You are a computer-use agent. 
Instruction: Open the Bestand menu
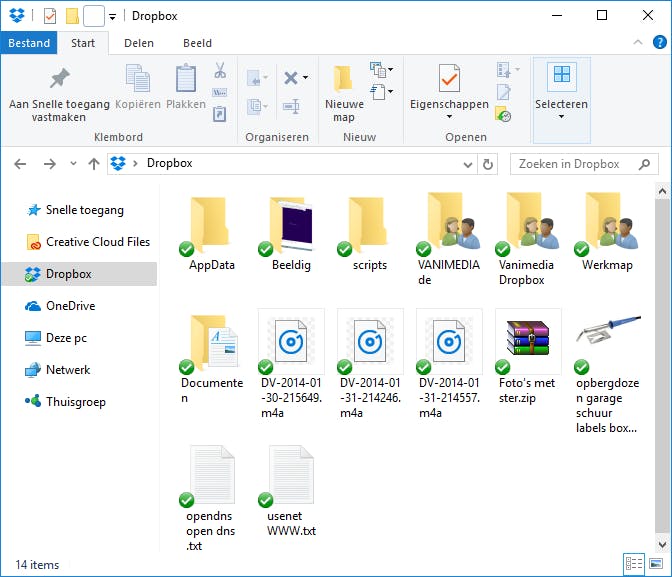coord(29,43)
